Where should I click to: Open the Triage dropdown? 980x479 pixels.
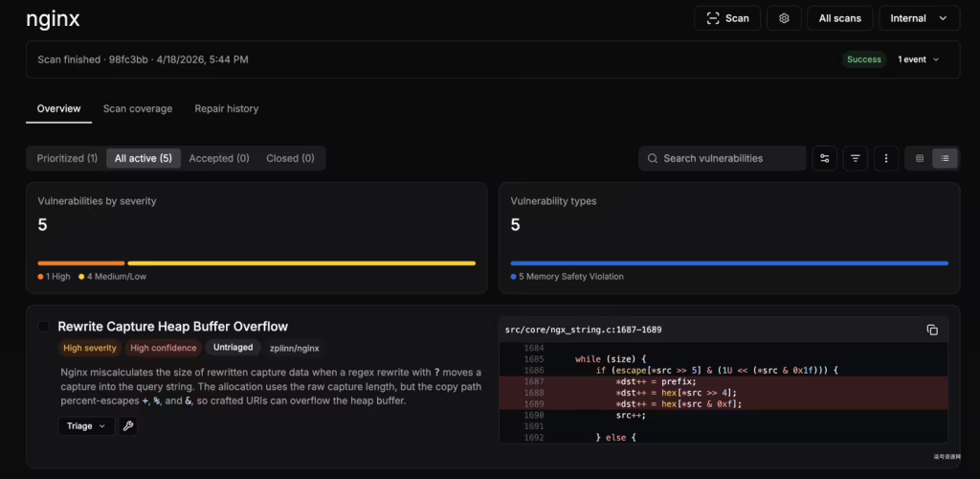click(x=86, y=426)
